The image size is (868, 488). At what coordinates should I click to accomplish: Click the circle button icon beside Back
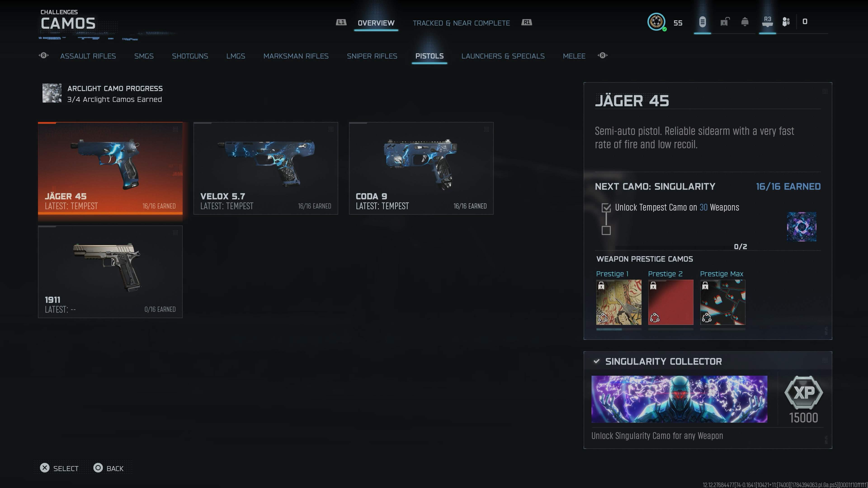click(x=98, y=468)
